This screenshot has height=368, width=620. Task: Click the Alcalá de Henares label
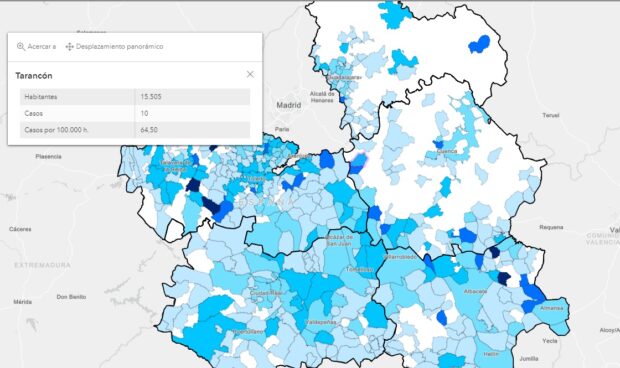coord(322,97)
